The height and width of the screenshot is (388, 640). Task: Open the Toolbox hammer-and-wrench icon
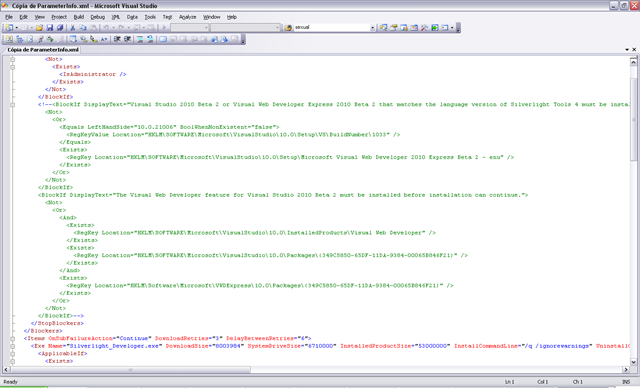424,27
